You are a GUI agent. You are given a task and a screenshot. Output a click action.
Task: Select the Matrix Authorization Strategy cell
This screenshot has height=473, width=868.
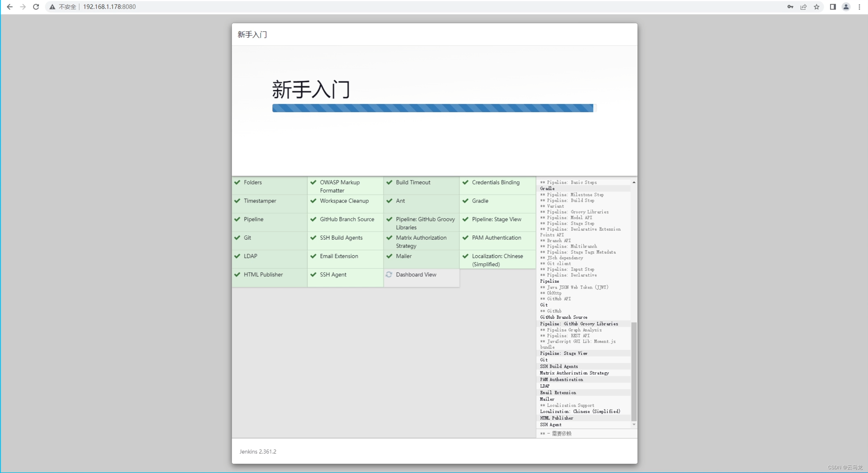coord(422,241)
